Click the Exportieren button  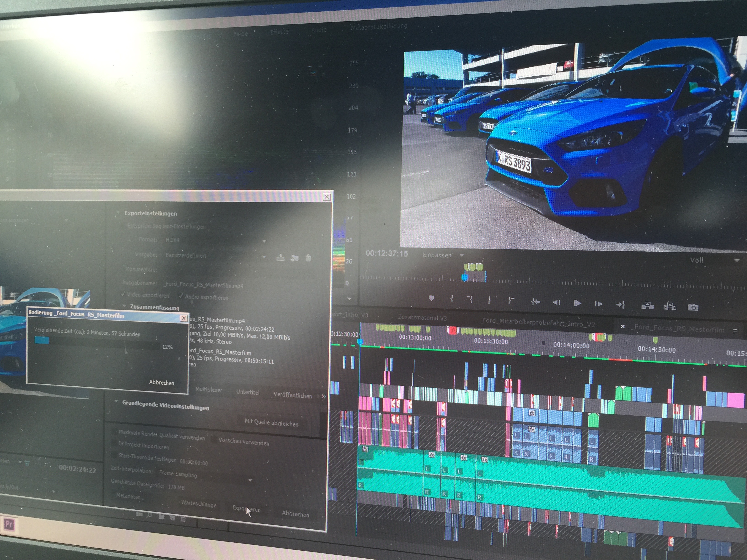pyautogui.click(x=246, y=509)
